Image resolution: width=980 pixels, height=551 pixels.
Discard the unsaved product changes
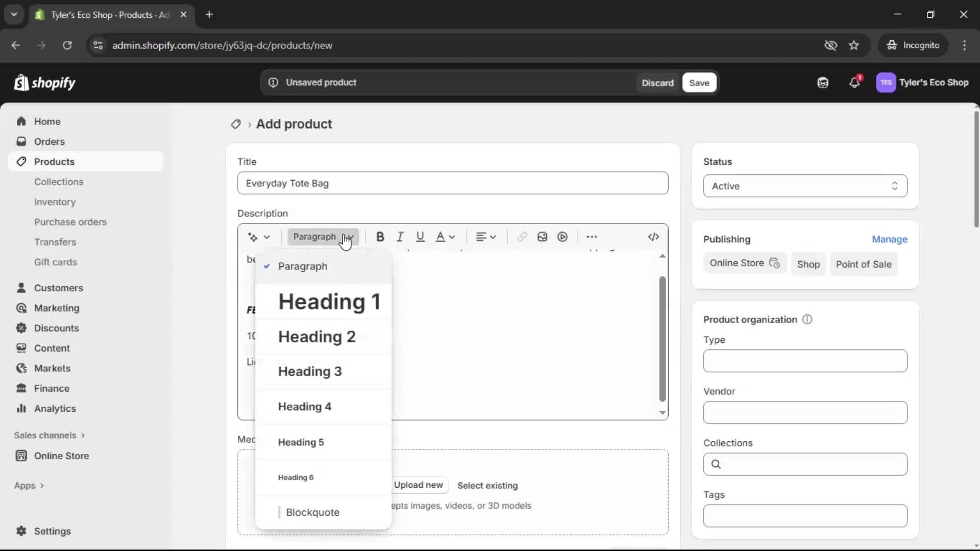(x=657, y=82)
